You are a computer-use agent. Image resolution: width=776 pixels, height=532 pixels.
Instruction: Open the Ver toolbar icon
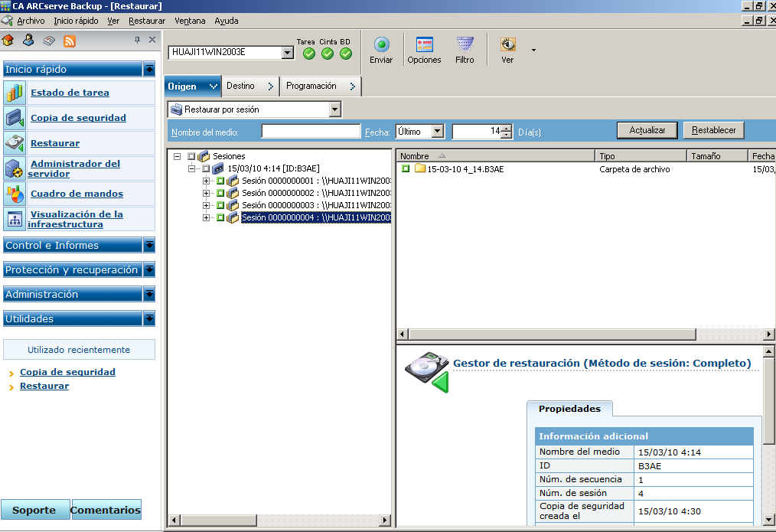(x=507, y=45)
